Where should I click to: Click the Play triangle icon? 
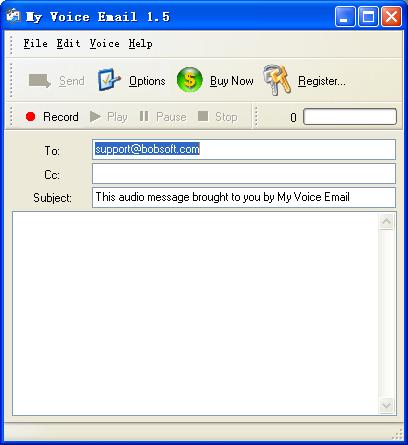(x=95, y=117)
